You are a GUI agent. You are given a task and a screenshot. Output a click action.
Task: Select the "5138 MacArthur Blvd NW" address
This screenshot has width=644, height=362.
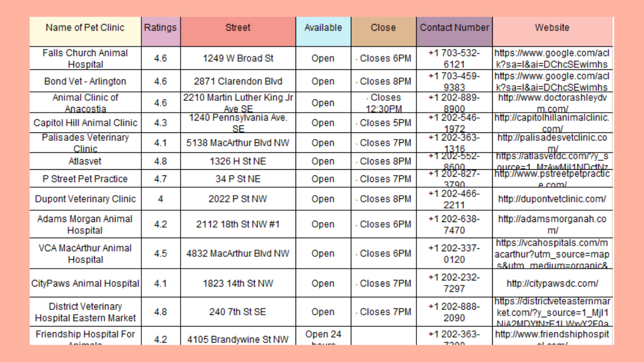pos(238,143)
